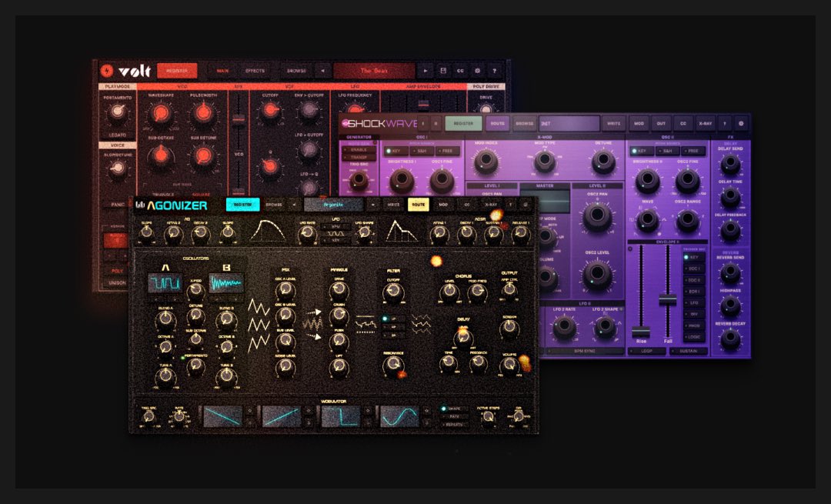Click Agonizer previous preset arrow

pos(295,205)
